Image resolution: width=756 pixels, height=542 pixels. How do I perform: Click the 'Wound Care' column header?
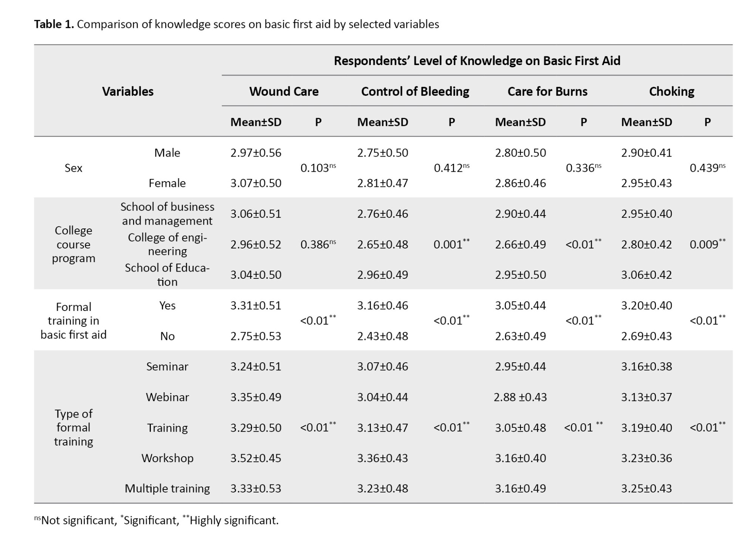pyautogui.click(x=283, y=92)
